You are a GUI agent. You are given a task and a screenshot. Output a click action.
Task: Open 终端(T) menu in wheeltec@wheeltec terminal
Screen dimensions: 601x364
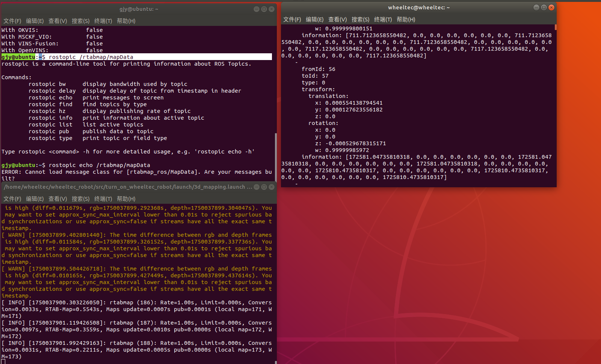383,20
